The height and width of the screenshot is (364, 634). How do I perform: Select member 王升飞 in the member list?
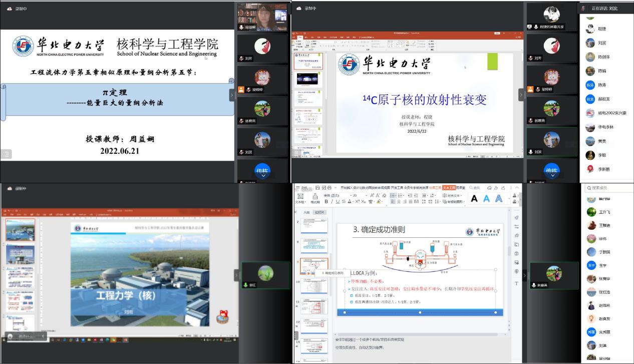pos(604,212)
